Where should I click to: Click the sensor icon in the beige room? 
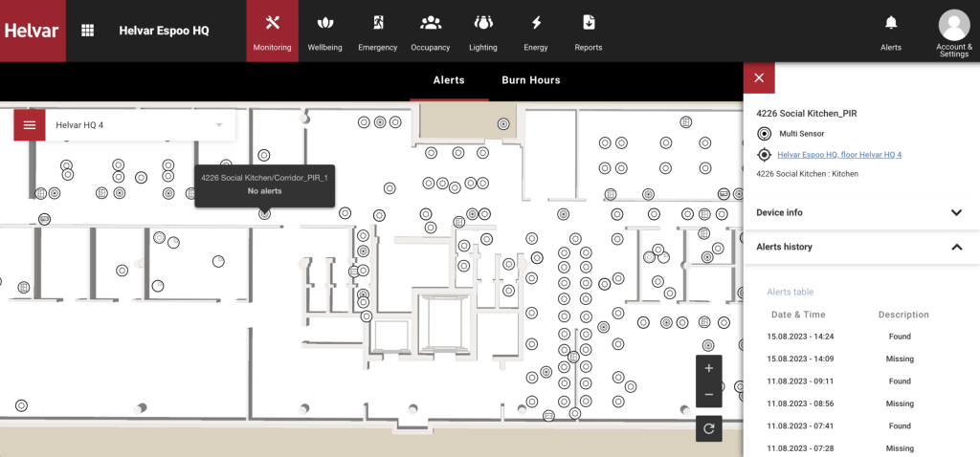click(503, 124)
